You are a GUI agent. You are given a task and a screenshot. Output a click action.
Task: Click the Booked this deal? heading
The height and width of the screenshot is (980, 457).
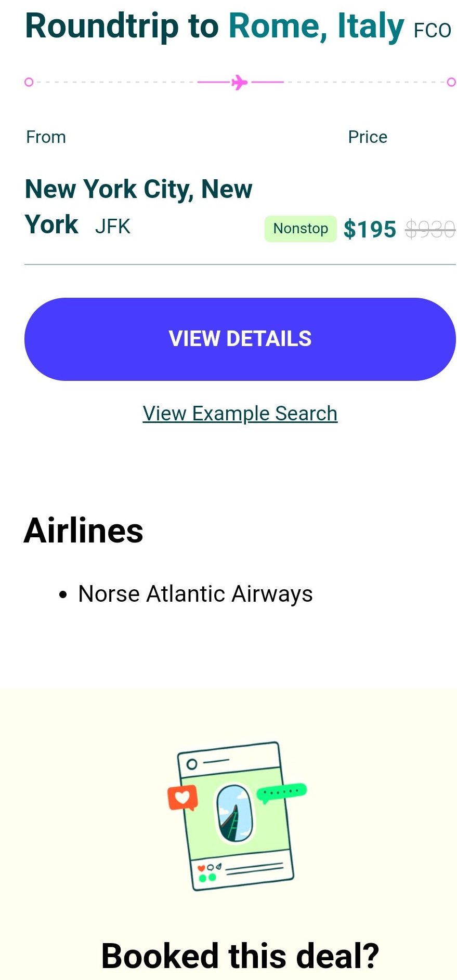point(240,955)
